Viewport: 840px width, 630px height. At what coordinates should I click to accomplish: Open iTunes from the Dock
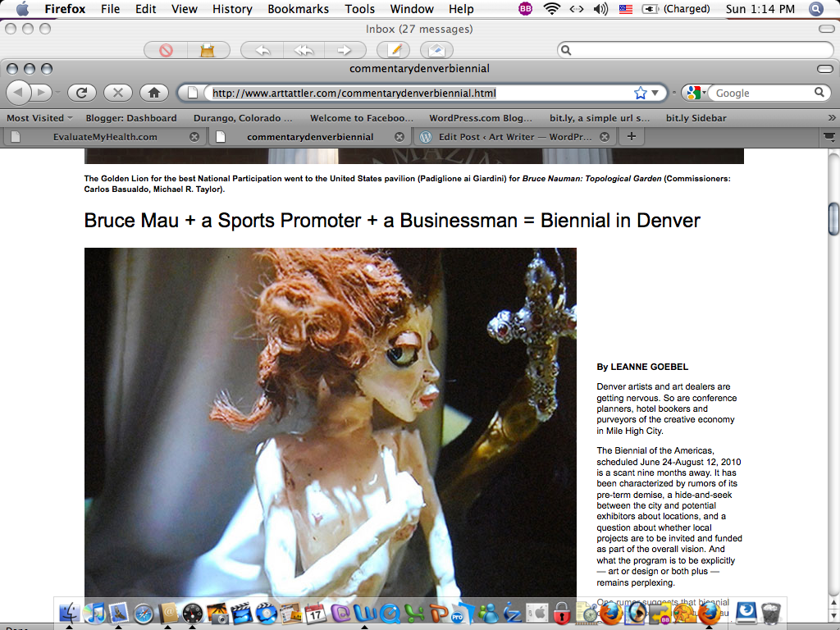pyautogui.click(x=94, y=613)
